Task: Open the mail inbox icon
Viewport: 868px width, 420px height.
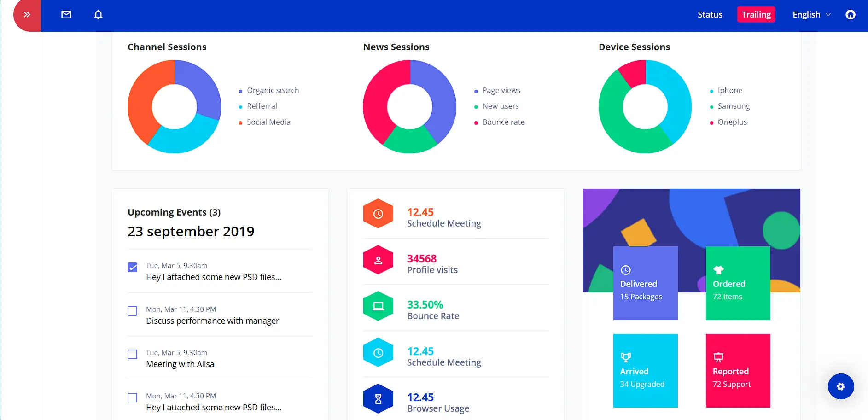Action: (x=66, y=15)
